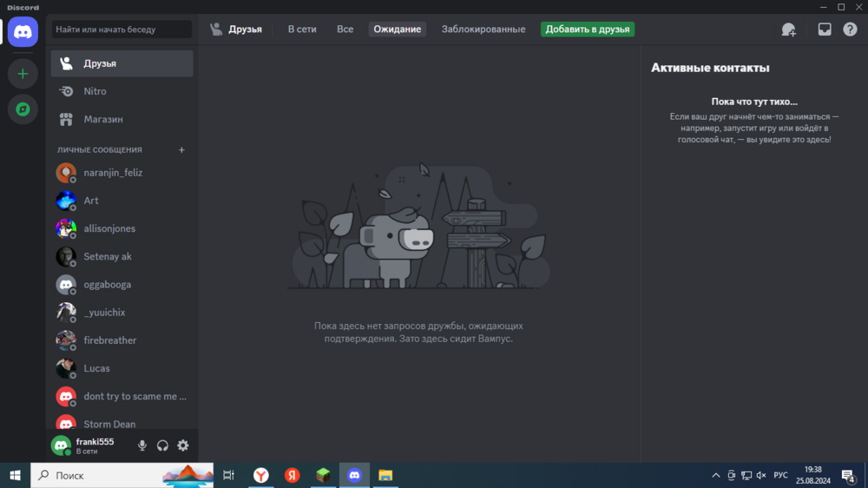Open Магазин in sidebar

click(122, 119)
